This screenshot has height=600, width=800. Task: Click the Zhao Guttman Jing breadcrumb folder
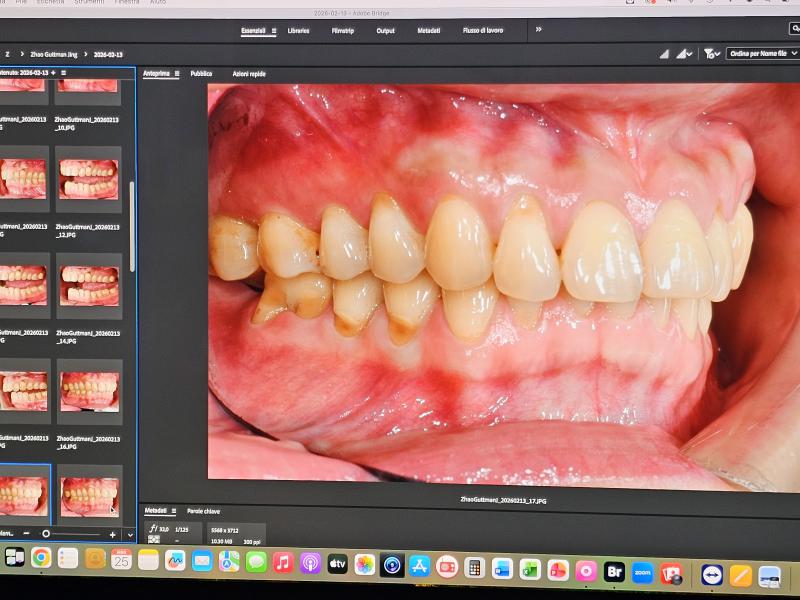pos(53,54)
